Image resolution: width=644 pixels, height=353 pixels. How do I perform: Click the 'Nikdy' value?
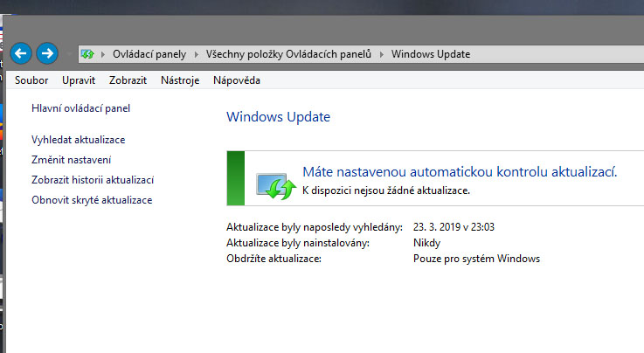pyautogui.click(x=426, y=243)
